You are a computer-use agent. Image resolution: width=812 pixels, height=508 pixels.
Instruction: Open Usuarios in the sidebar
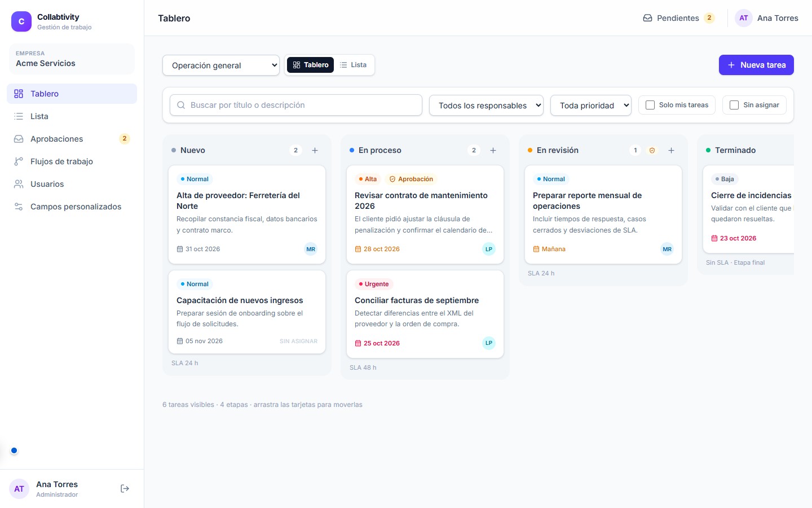pos(72,184)
